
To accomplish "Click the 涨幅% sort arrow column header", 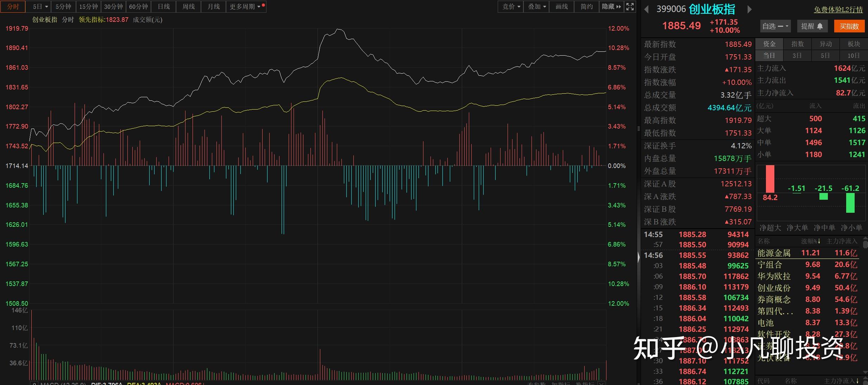I will [811, 241].
